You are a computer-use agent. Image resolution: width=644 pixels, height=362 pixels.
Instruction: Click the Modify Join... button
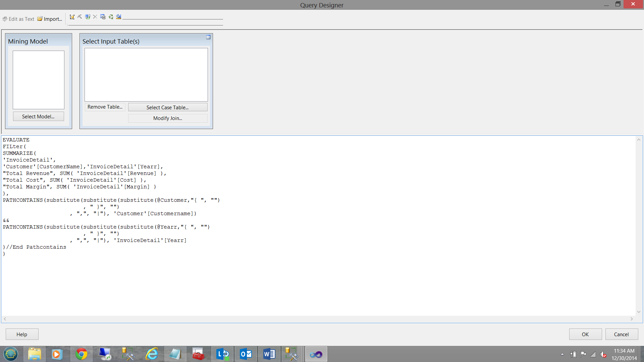point(168,118)
